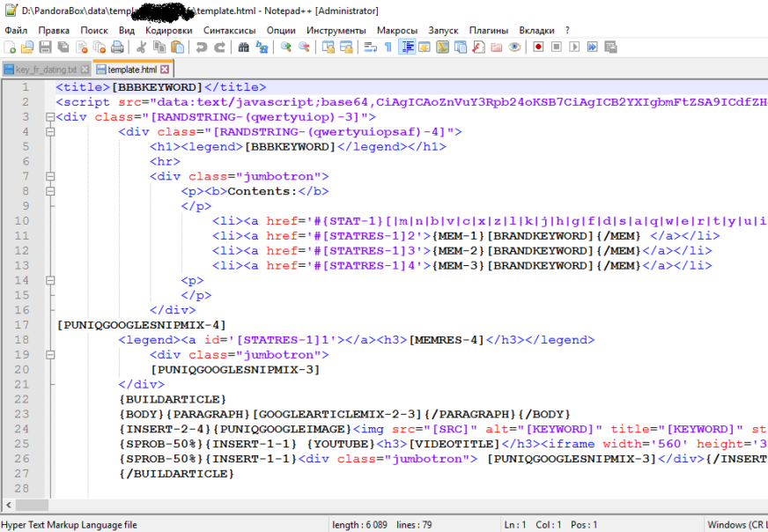
Task: Stop macro recording square button
Action: (557, 47)
